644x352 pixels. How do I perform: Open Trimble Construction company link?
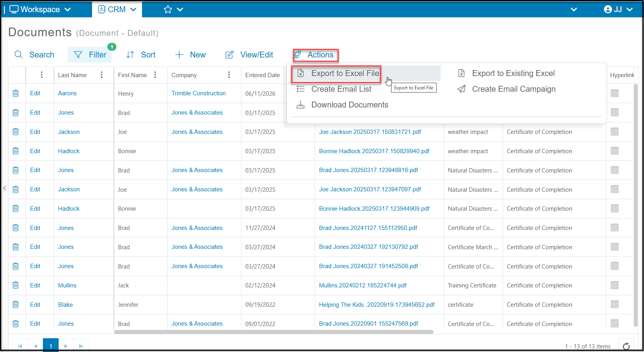(199, 93)
